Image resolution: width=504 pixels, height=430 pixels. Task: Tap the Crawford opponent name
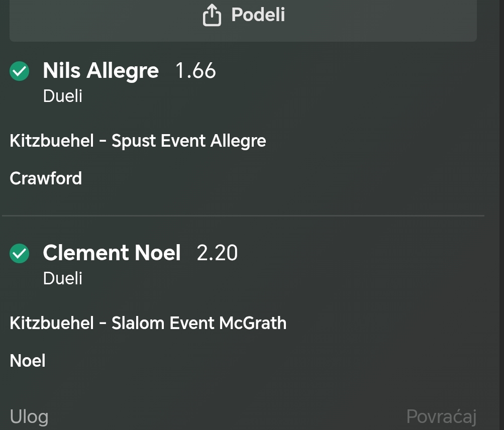click(46, 178)
